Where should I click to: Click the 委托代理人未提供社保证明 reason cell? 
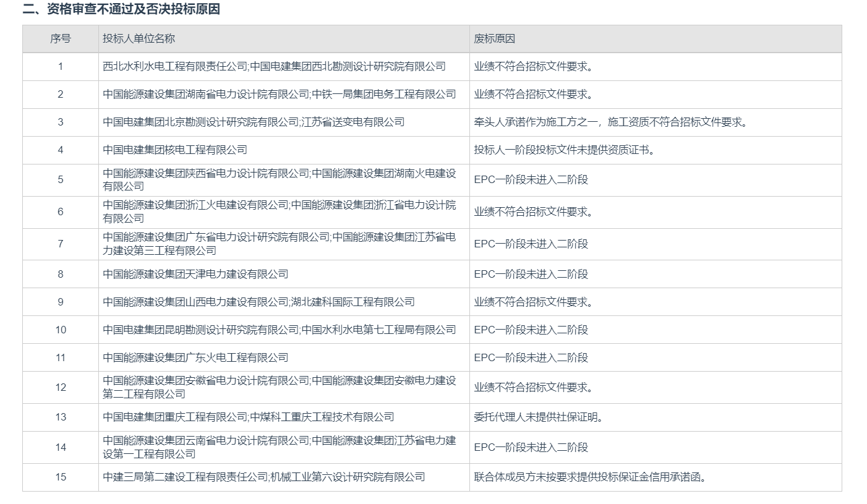coord(538,417)
